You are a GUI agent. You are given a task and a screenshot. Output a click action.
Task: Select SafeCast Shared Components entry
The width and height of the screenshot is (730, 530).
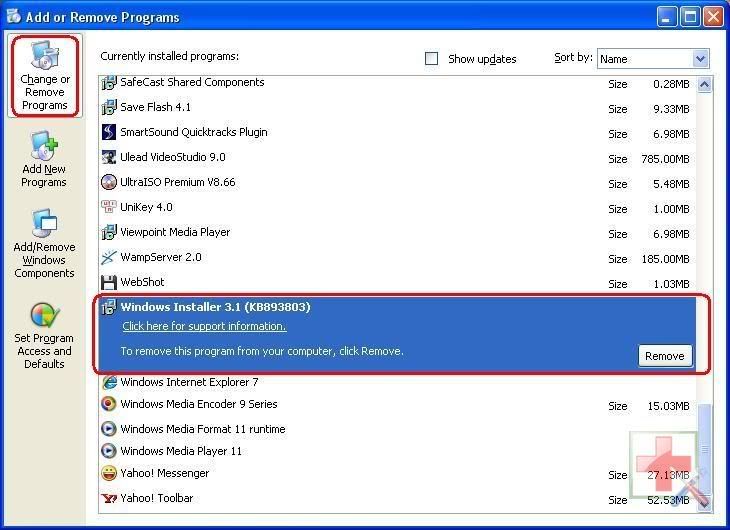(398, 83)
